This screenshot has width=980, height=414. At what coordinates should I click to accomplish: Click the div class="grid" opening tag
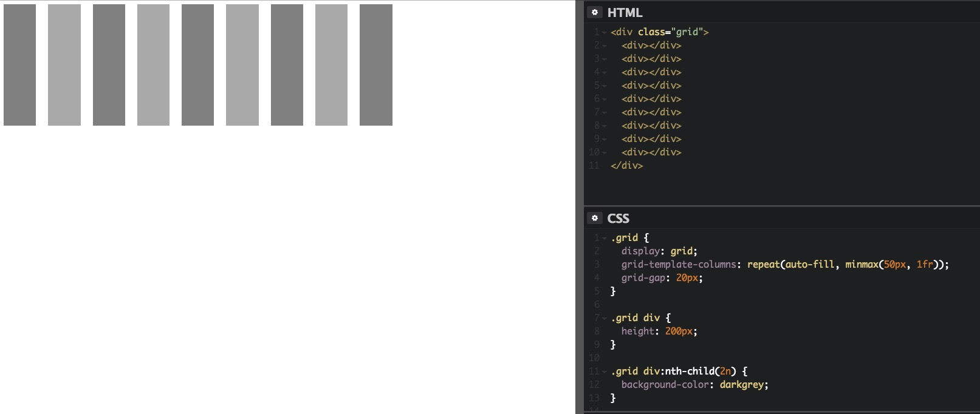660,32
